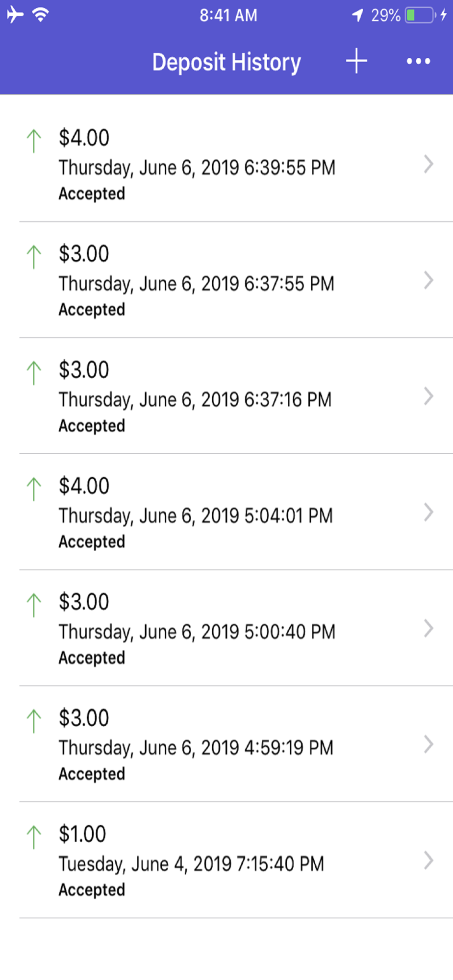This screenshot has width=453, height=980.
Task: Expand the 6:39:55 PM deposit chevron
Action: (x=428, y=164)
